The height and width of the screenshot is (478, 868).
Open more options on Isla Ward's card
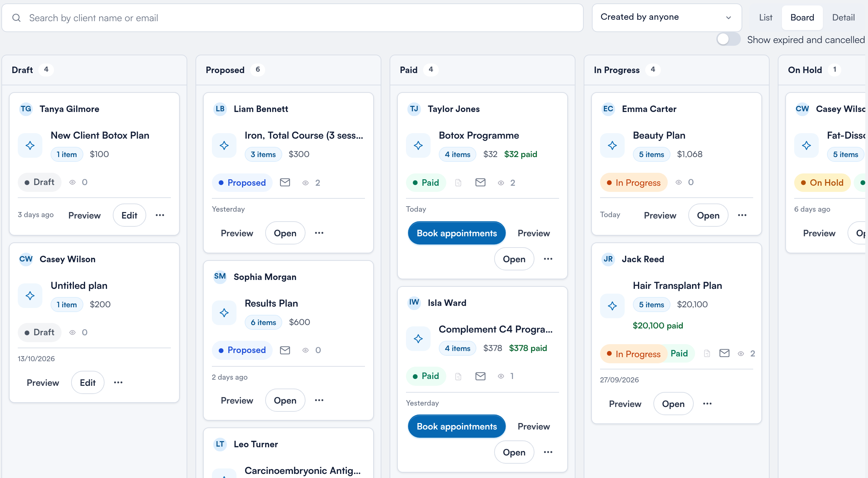pyautogui.click(x=548, y=452)
